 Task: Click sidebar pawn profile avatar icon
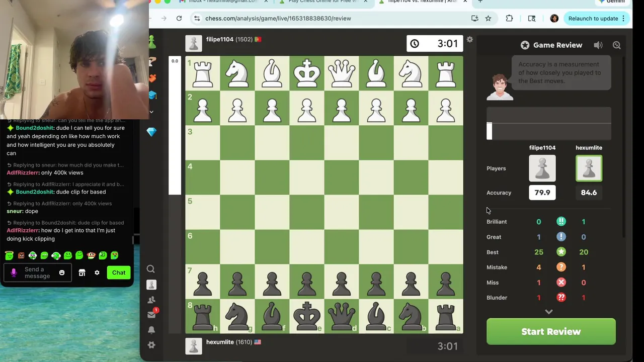click(151, 285)
